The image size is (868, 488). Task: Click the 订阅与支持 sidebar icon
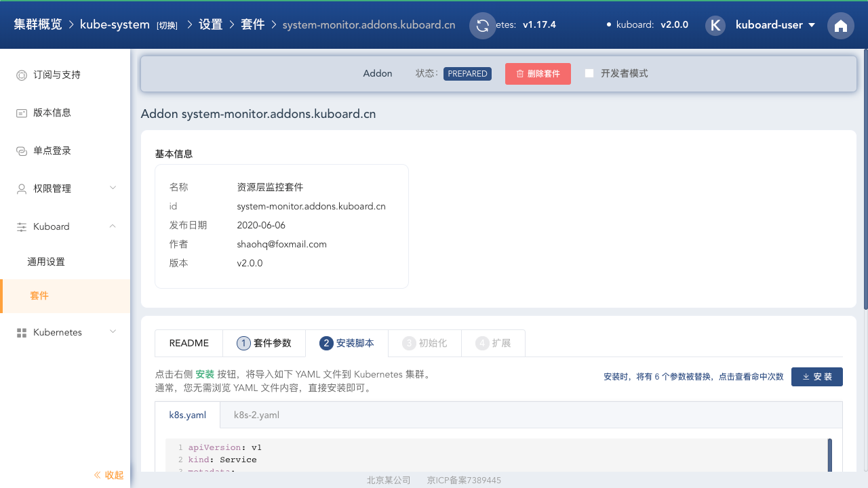click(21, 75)
